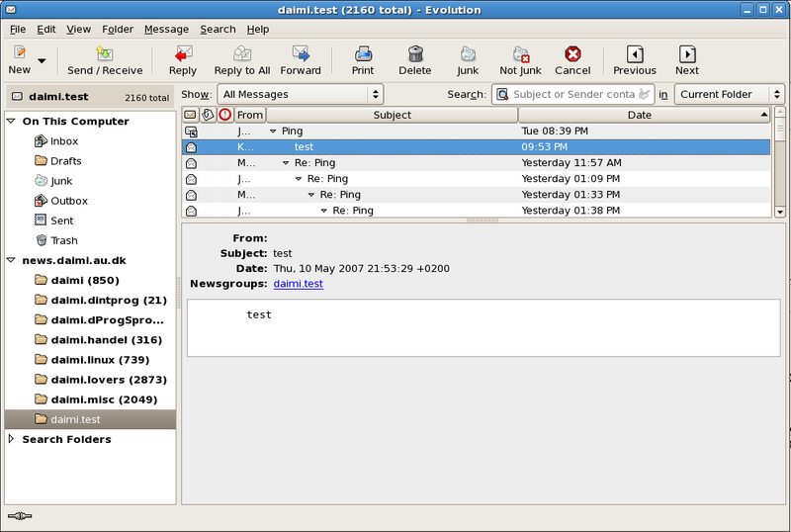Forward the selected message
Viewport: 791px width, 532px height.
301,53
